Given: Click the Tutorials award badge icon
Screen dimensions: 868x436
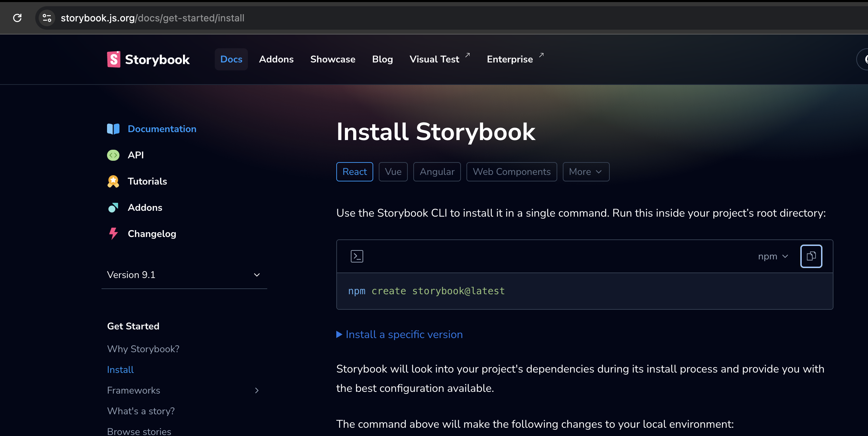Looking at the screenshot, I should click(113, 181).
